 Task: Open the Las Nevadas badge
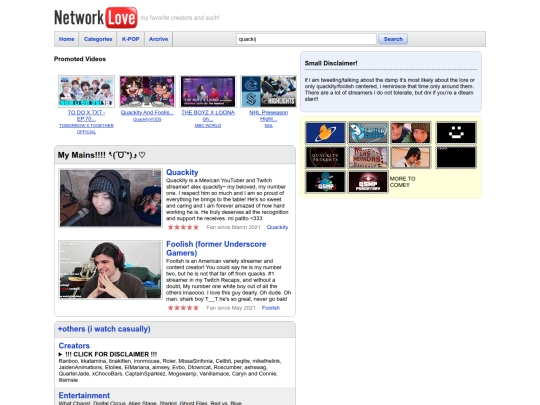(x=368, y=157)
